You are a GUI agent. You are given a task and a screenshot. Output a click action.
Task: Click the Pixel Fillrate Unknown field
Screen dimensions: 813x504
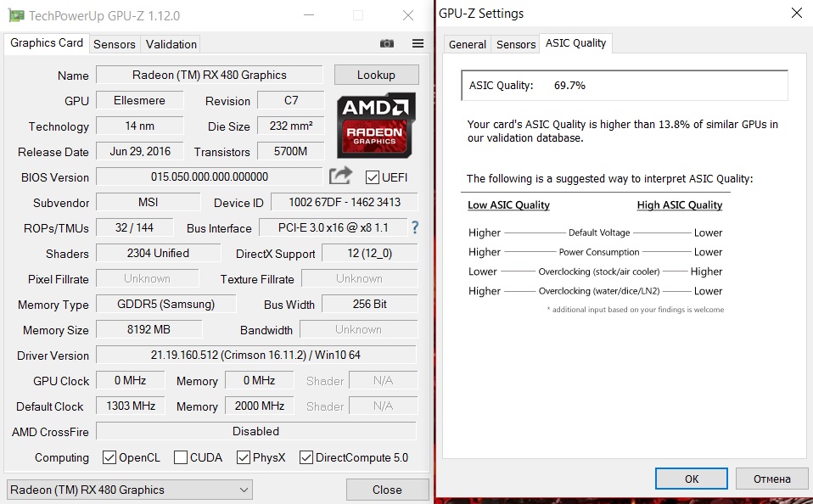[x=148, y=278]
